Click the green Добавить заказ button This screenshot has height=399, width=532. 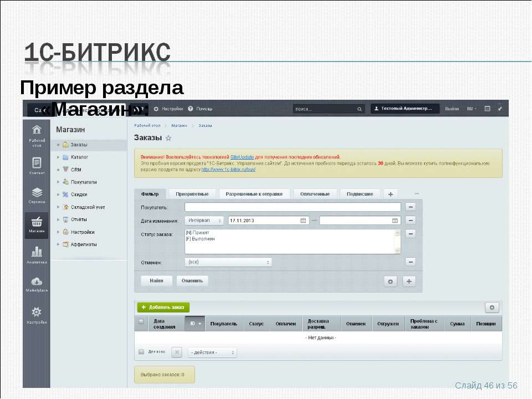(x=163, y=308)
